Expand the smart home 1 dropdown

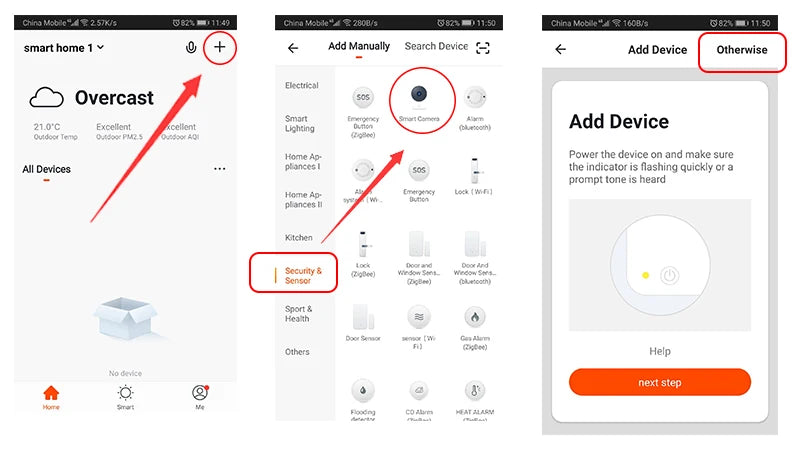[64, 48]
